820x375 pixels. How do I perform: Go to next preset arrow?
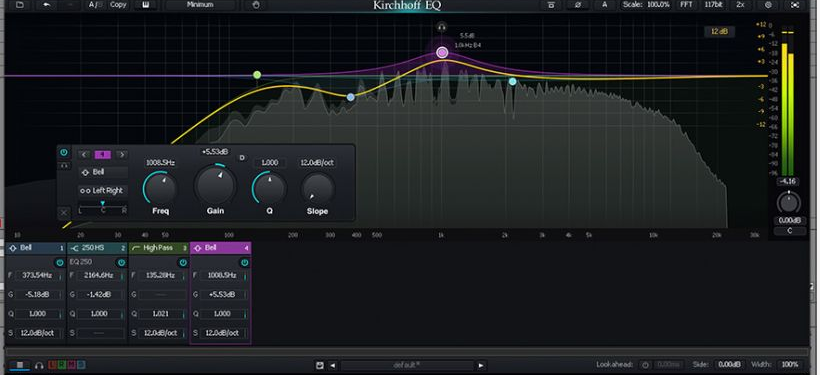tap(481, 365)
